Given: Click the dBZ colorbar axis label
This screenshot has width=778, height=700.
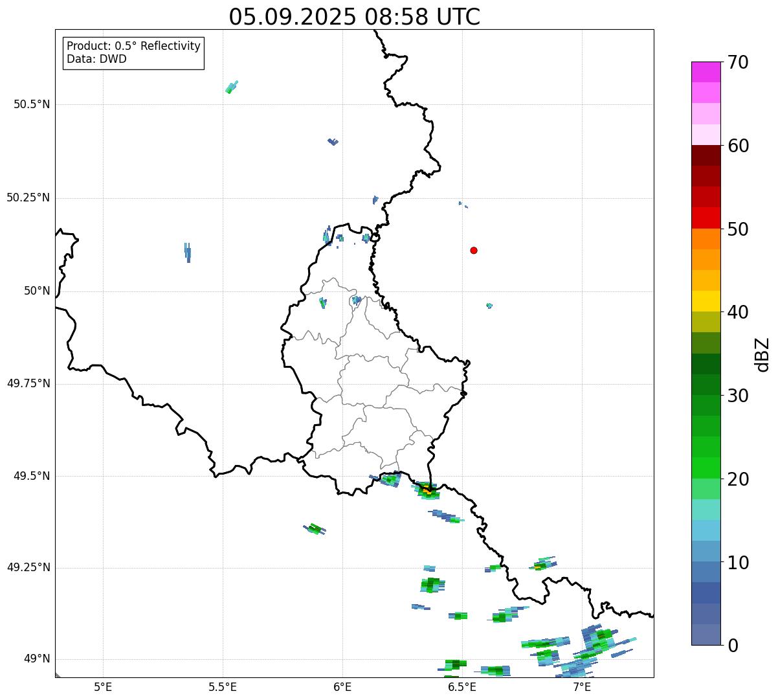Looking at the screenshot, I should pyautogui.click(x=762, y=354).
